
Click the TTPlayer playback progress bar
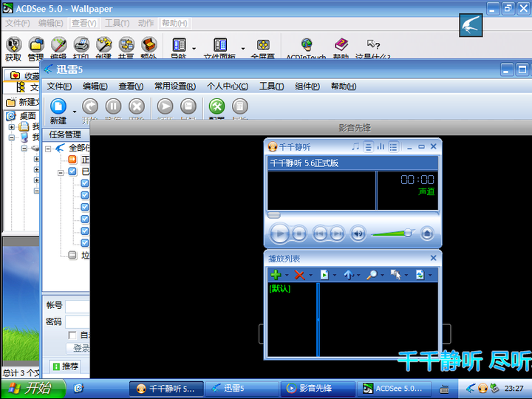pos(352,215)
